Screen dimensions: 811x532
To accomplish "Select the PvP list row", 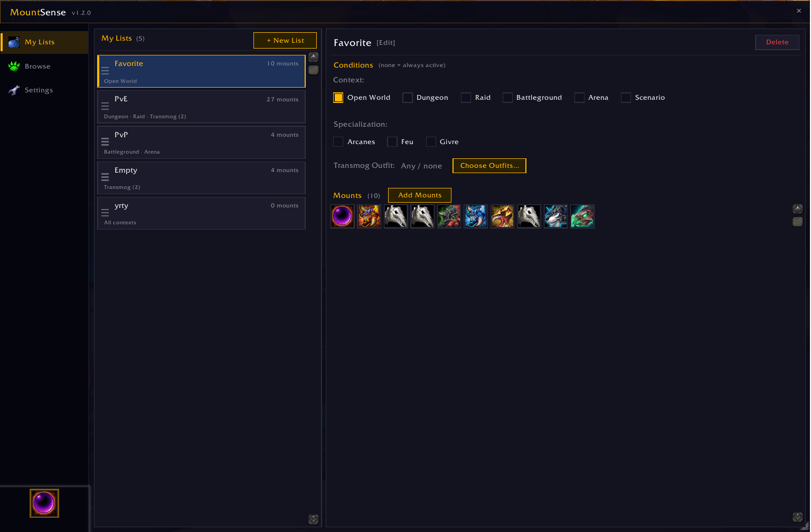I will (x=201, y=142).
